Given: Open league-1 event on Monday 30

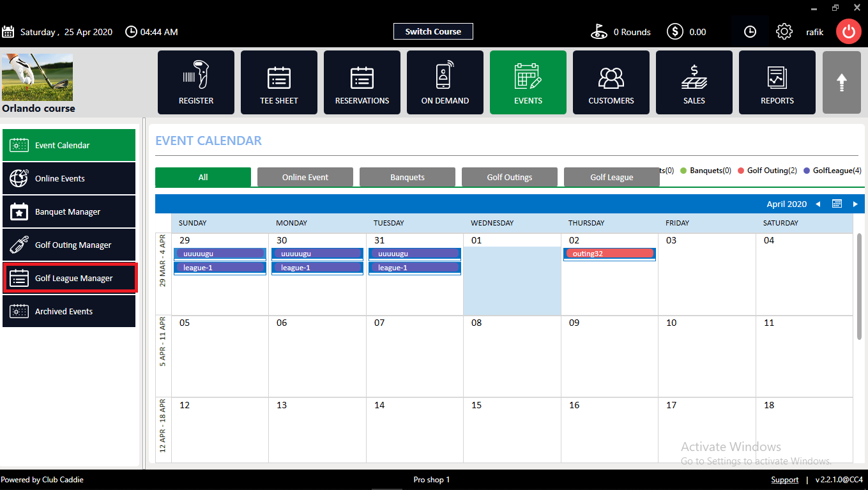Looking at the screenshot, I should [317, 268].
